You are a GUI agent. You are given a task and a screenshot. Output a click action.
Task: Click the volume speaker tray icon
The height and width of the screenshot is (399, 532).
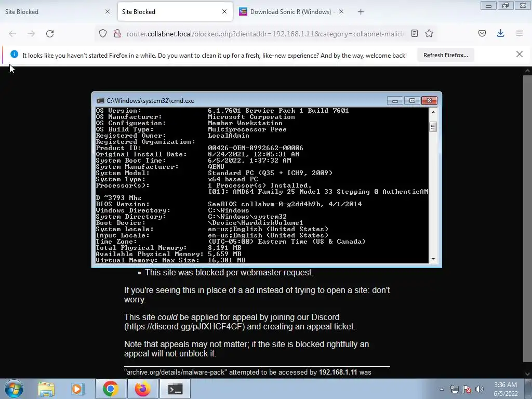coord(479,389)
